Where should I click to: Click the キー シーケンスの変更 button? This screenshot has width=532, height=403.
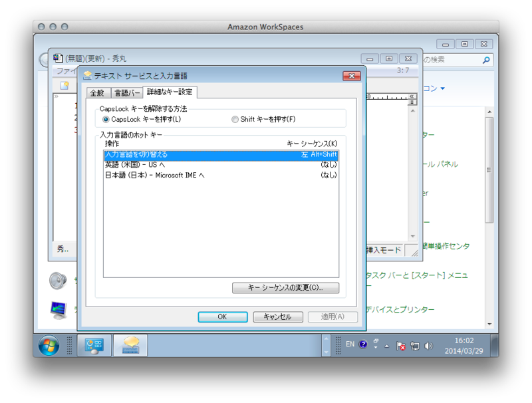coord(285,288)
